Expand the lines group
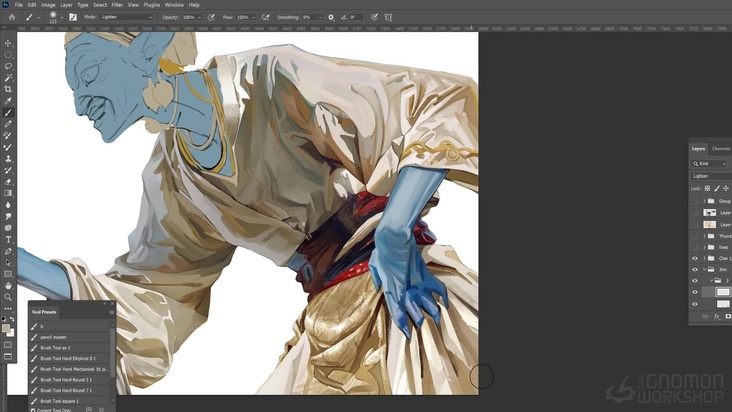The height and width of the screenshot is (412, 732). [x=704, y=247]
